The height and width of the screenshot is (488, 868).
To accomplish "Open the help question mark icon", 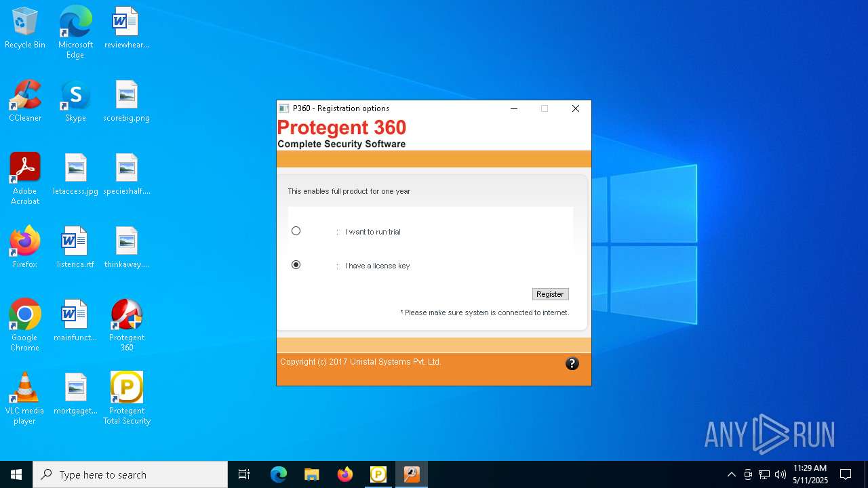I will (x=572, y=363).
